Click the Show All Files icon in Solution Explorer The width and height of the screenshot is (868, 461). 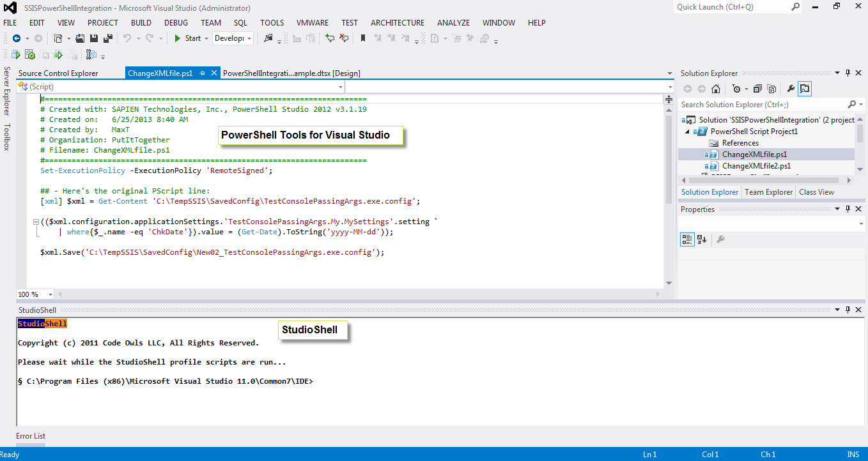pyautogui.click(x=770, y=89)
